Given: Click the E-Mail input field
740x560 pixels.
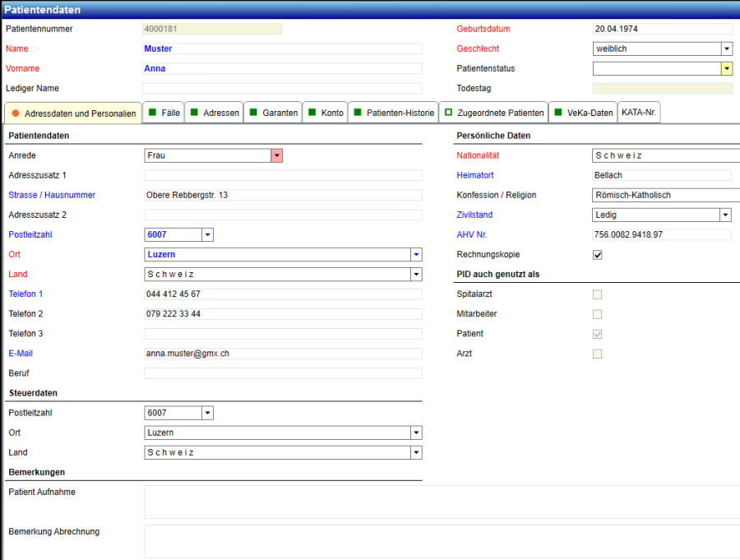Looking at the screenshot, I should [x=283, y=354].
